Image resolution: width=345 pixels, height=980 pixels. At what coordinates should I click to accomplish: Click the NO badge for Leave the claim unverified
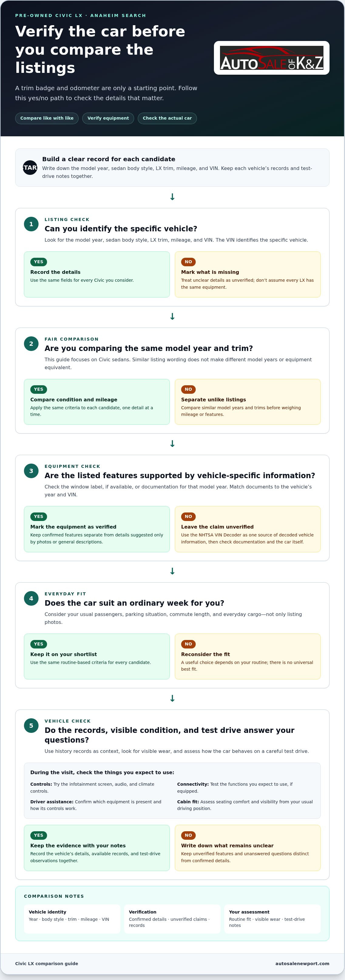tap(188, 517)
